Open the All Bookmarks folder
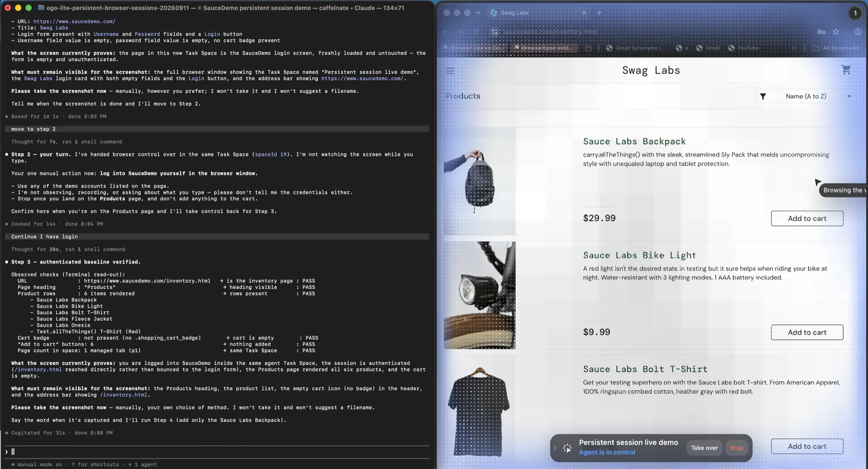868x469 pixels. pyautogui.click(x=835, y=48)
